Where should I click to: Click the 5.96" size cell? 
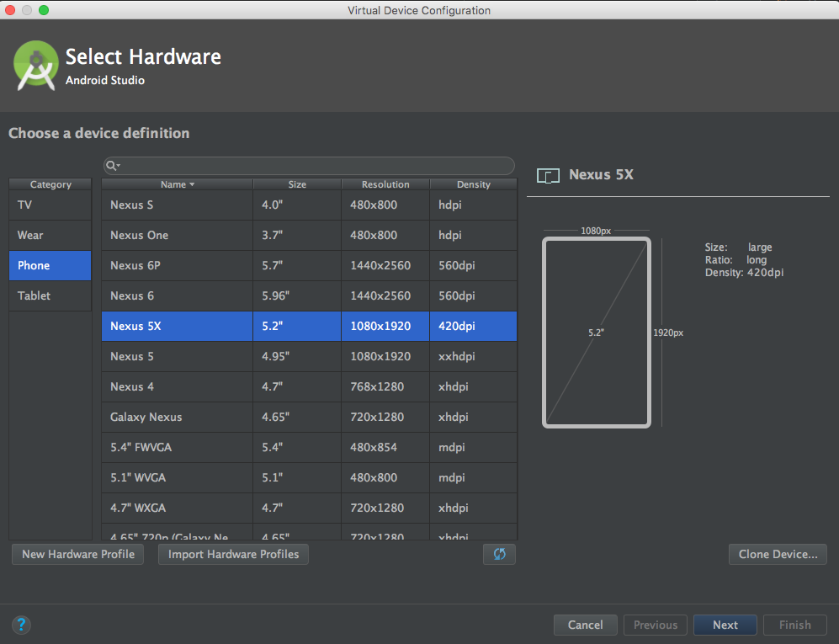tap(297, 295)
